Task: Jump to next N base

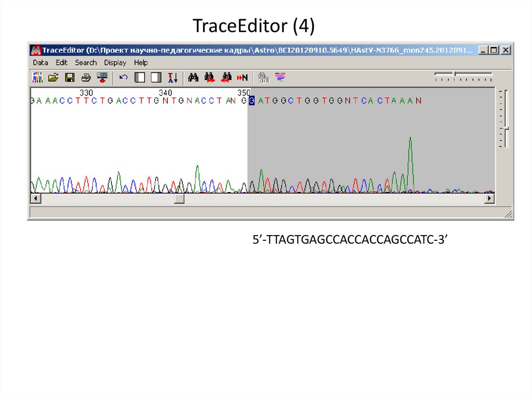Action: (242, 78)
